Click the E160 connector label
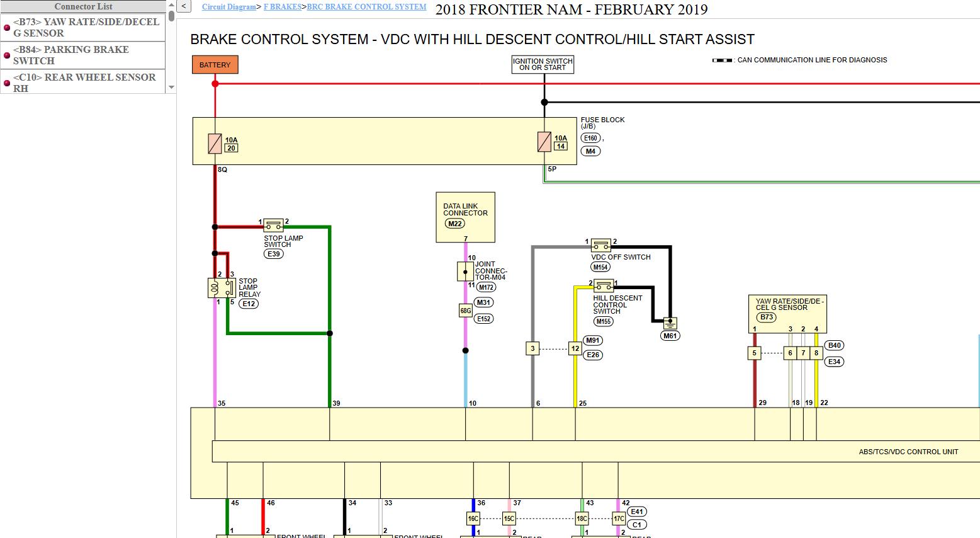The width and height of the screenshot is (980, 538). [x=590, y=138]
